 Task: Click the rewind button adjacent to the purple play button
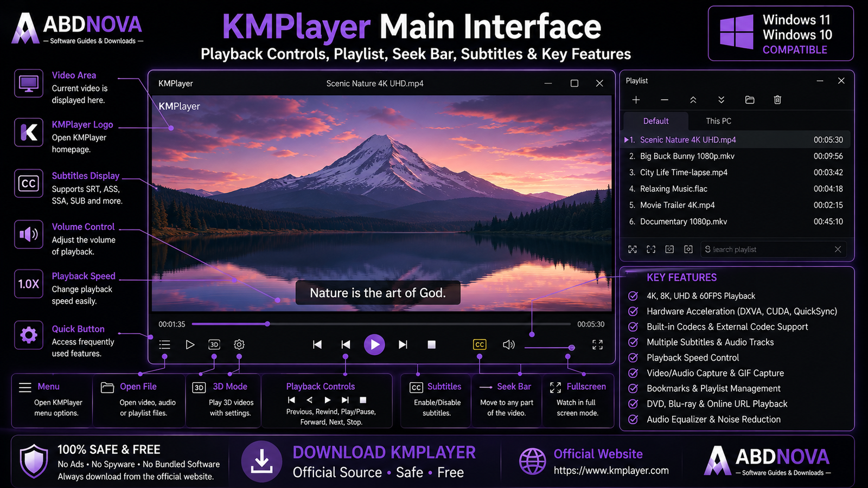[x=346, y=344]
